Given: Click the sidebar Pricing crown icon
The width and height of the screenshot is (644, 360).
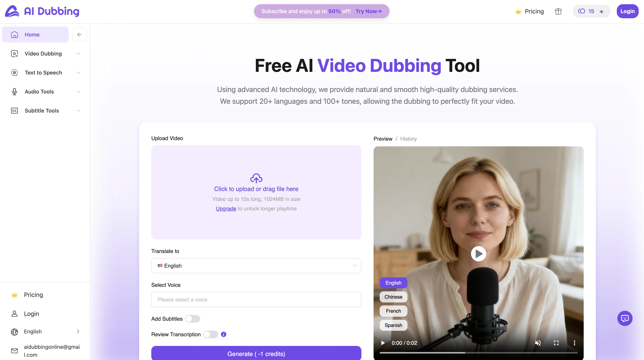Looking at the screenshot, I should [14, 295].
